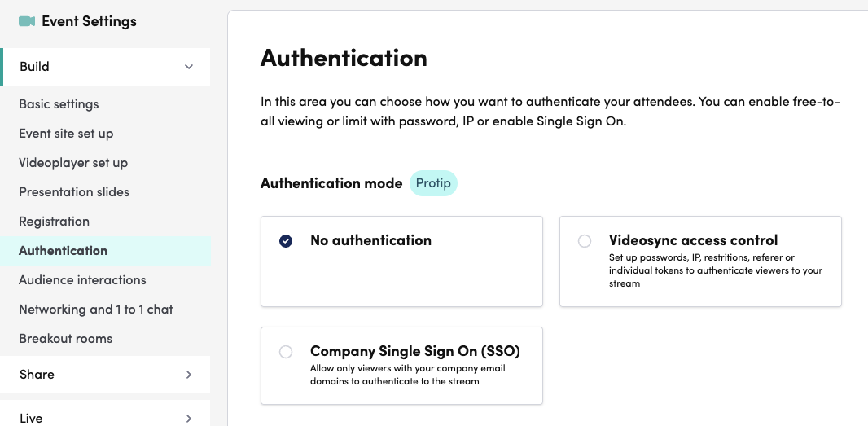Navigate to Presentation slides
Viewport: 868px width, 426px height.
tap(74, 192)
